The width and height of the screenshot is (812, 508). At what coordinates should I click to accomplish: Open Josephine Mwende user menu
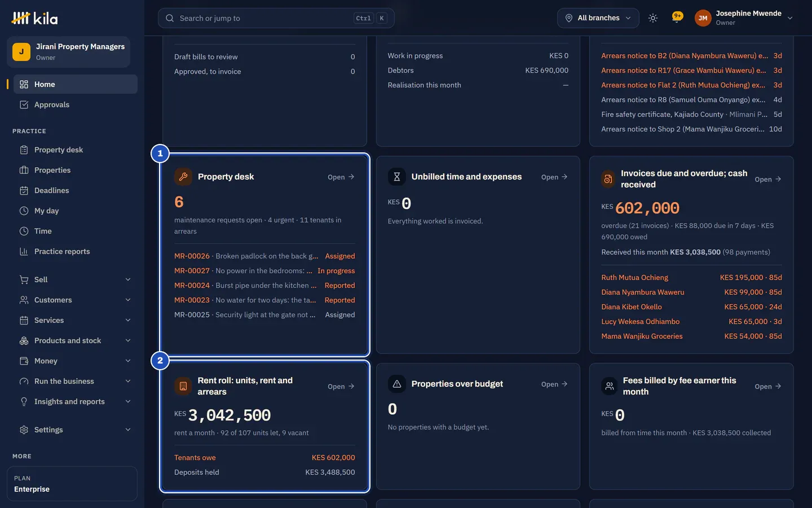tap(744, 18)
